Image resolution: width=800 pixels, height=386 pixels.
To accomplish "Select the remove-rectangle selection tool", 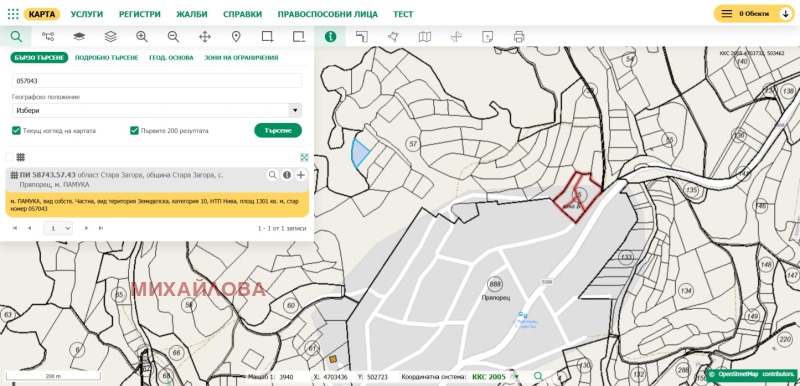I will point(298,37).
